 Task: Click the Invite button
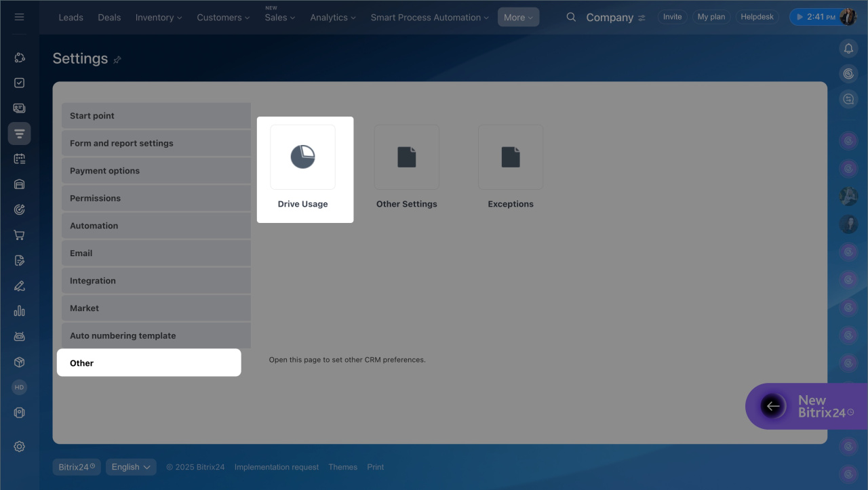click(672, 17)
